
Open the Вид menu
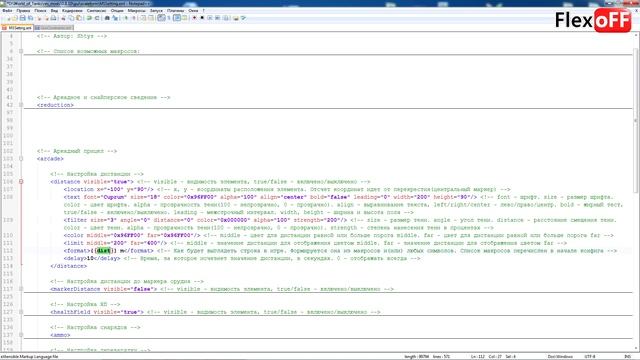click(x=54, y=11)
